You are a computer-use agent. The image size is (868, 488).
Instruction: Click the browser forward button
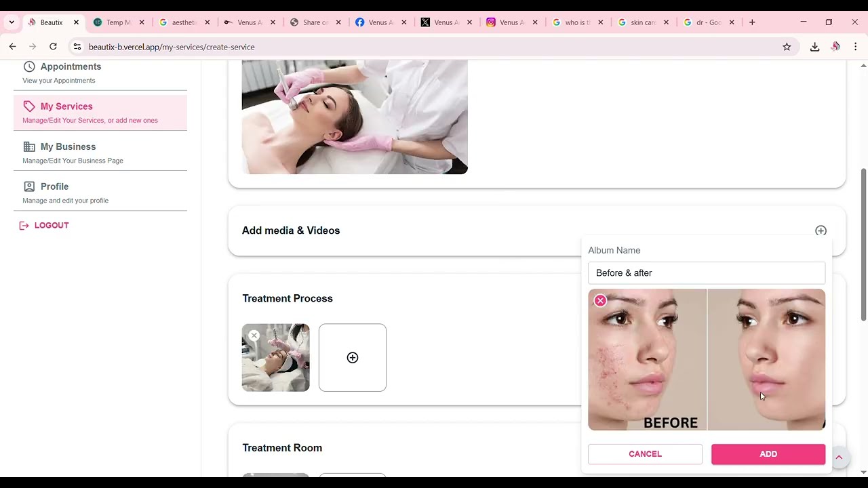point(33,47)
